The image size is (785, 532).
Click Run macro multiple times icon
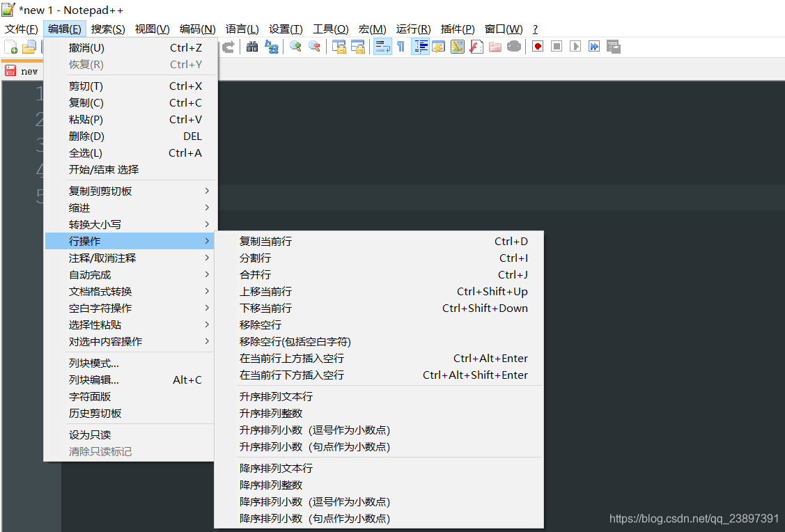tap(594, 47)
